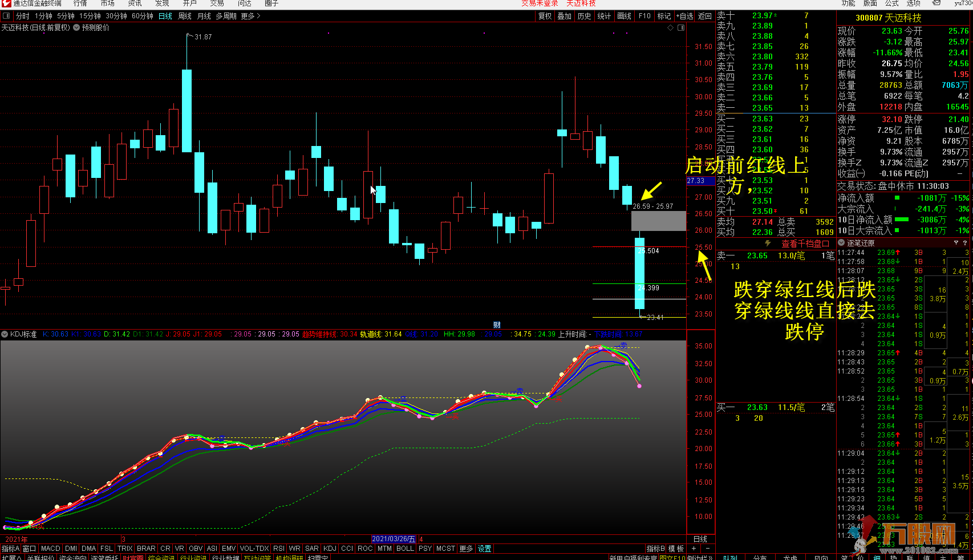The height and width of the screenshot is (560, 973).
Task: Select the KDJ indicator
Action: click(330, 549)
